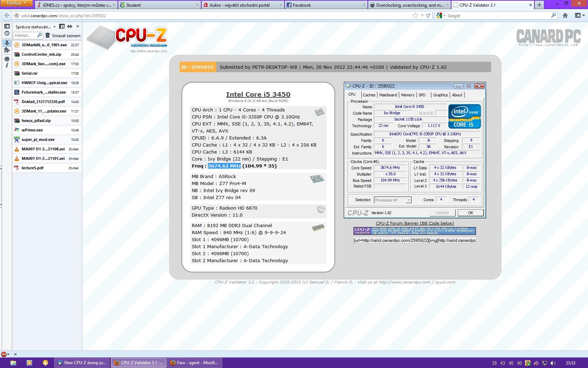Close the Správce stahování sidebar panel
Viewport: 588px width, 368px height.
(x=78, y=26)
